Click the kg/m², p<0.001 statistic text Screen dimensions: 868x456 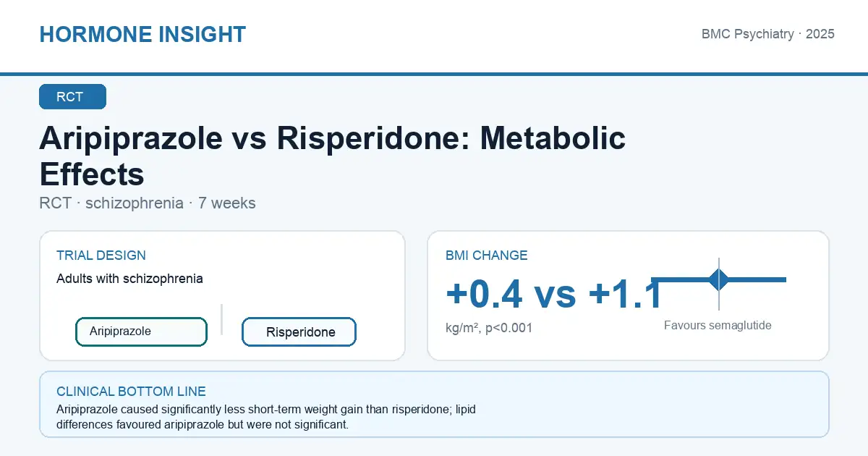[x=489, y=328]
